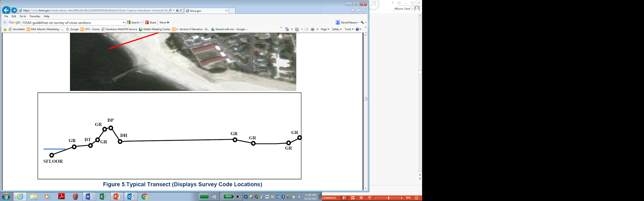Click the More button on Google Toolbar
Viewport: 644px width, 201px height.
coord(164,22)
